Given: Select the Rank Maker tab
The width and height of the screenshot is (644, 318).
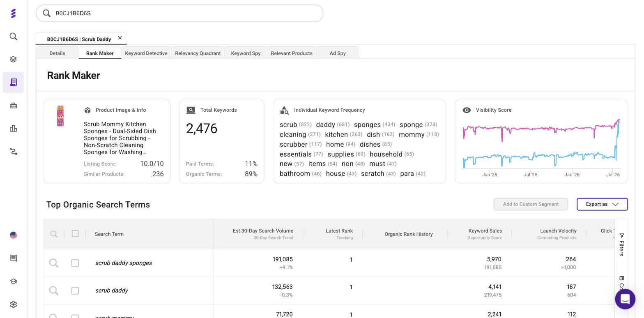Looking at the screenshot, I should 100,53.
